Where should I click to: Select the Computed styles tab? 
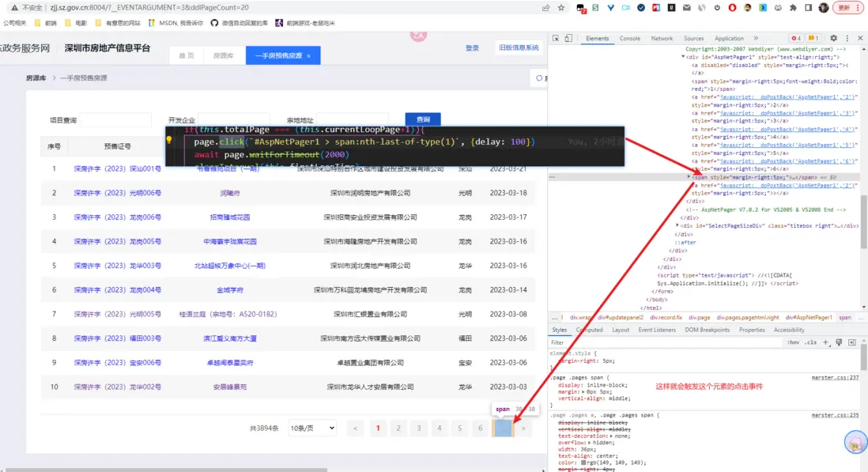click(589, 330)
